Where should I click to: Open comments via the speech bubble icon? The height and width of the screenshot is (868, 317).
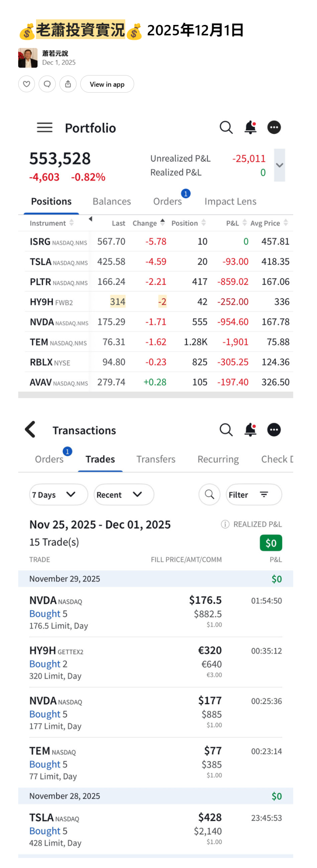pos(47,84)
